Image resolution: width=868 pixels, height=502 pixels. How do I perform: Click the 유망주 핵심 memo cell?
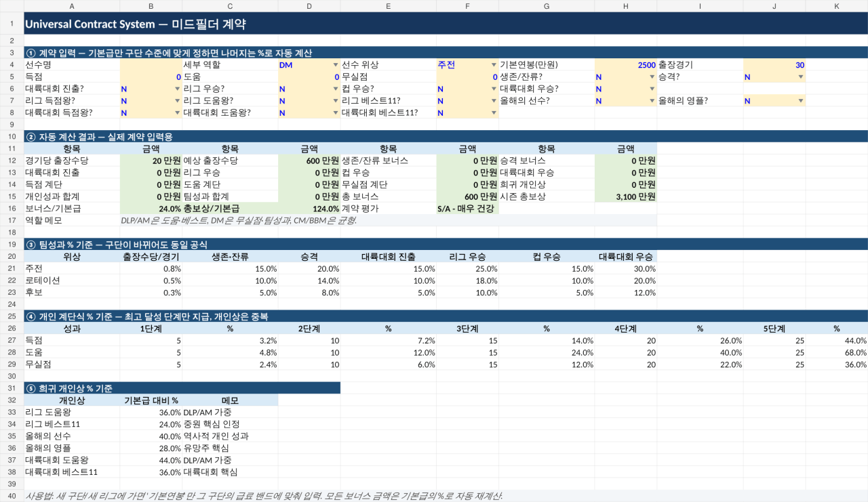coord(230,448)
